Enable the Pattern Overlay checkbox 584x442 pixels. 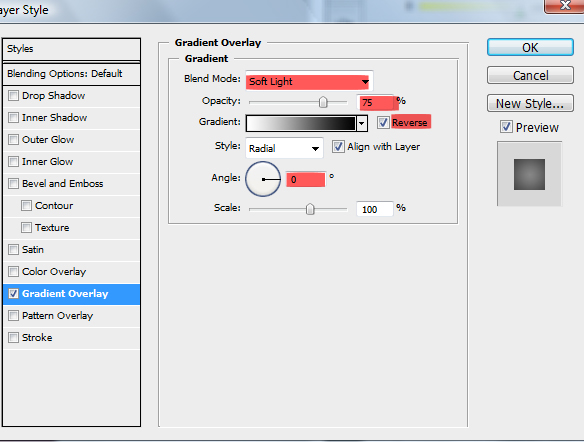(13, 316)
